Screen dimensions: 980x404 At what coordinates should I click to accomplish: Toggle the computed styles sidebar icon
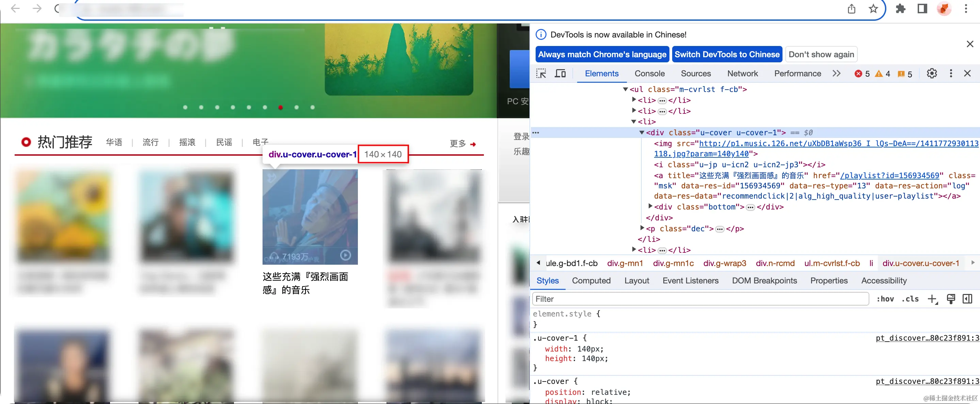click(967, 299)
